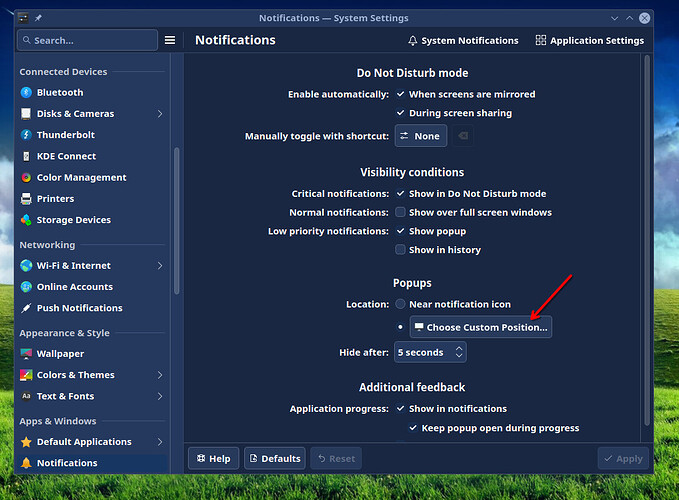Open the hamburger menu next to search
Image resolution: width=679 pixels, height=500 pixels.
(170, 40)
